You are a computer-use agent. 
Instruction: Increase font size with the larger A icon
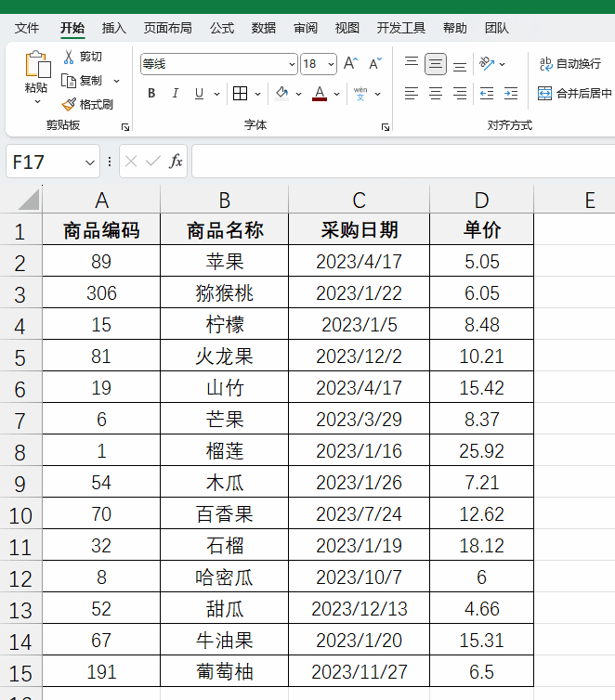tap(350, 63)
